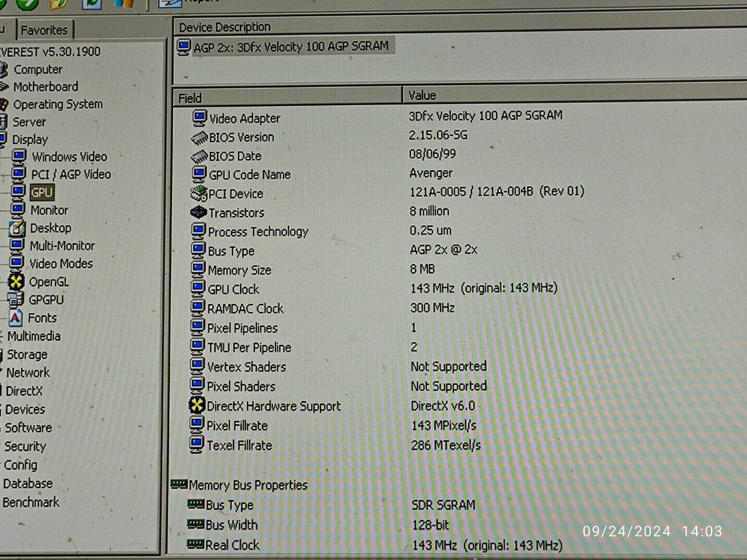This screenshot has width=747, height=560.
Task: Click the value SDR SGRAM
Action: pos(443,505)
